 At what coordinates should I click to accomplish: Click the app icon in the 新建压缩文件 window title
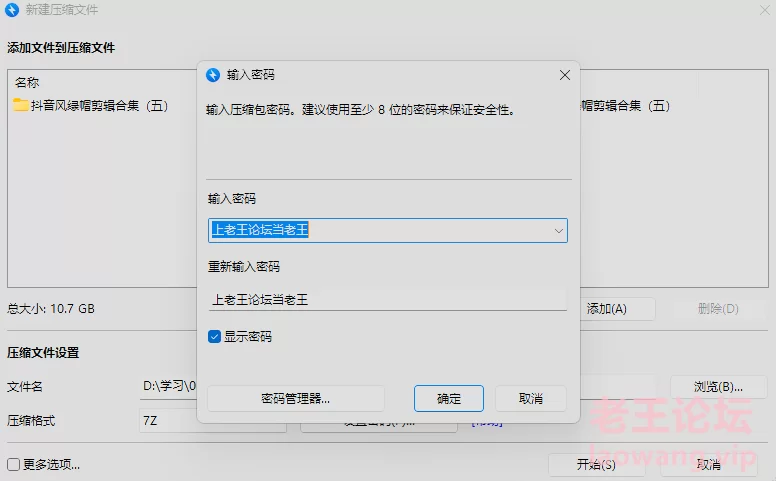(12, 10)
